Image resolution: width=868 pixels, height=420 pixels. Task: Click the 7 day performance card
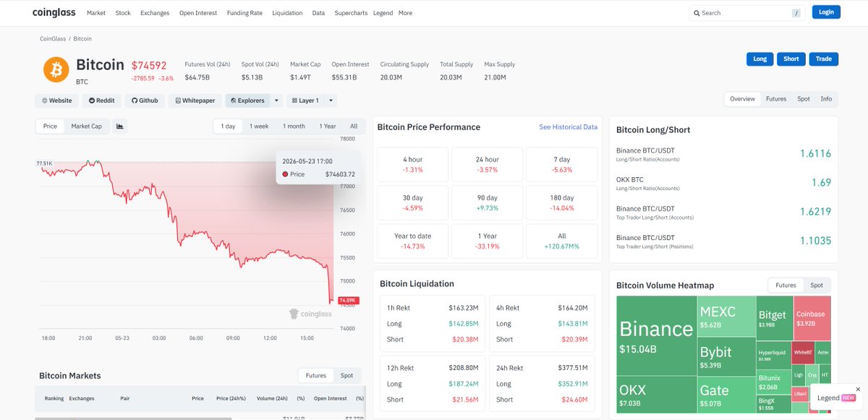tap(562, 164)
